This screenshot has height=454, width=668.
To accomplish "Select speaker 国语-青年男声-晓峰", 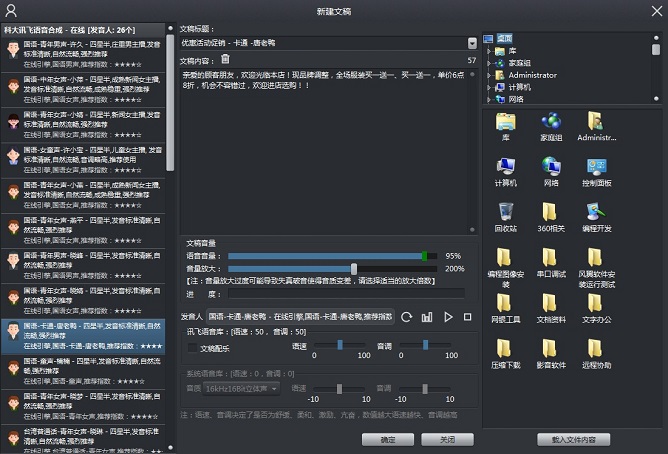I will (83, 265).
